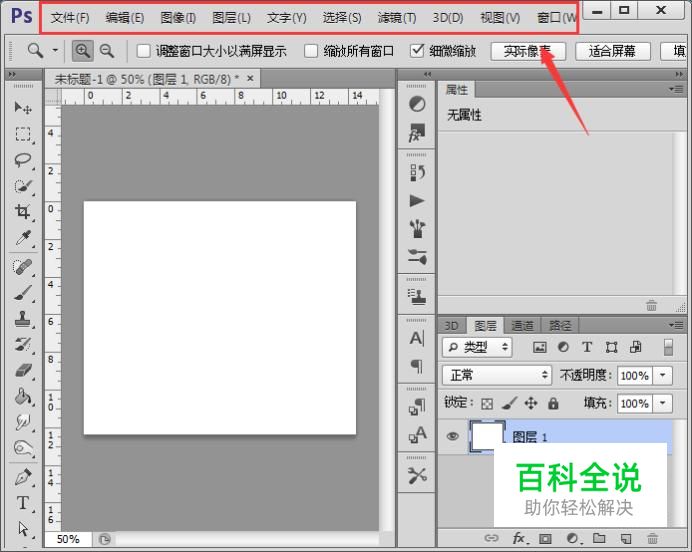
Task: Edit the 50% zoom level field
Action: tap(68, 539)
